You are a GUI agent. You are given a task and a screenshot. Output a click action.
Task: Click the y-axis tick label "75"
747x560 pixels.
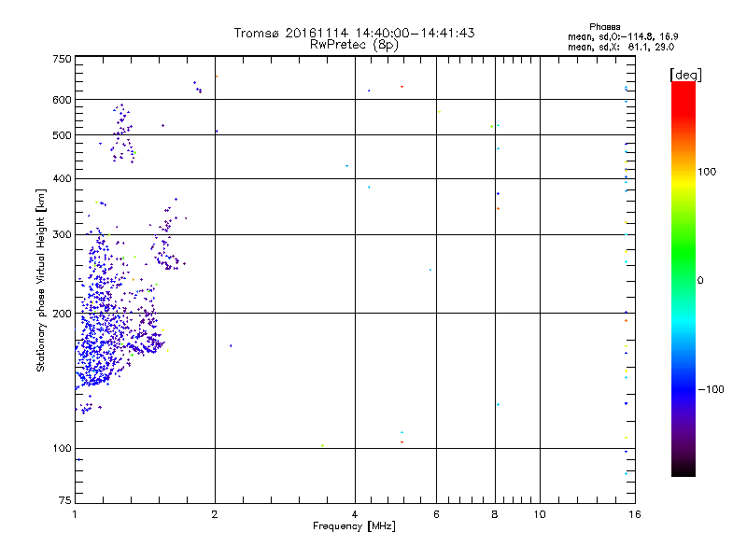click(65, 500)
